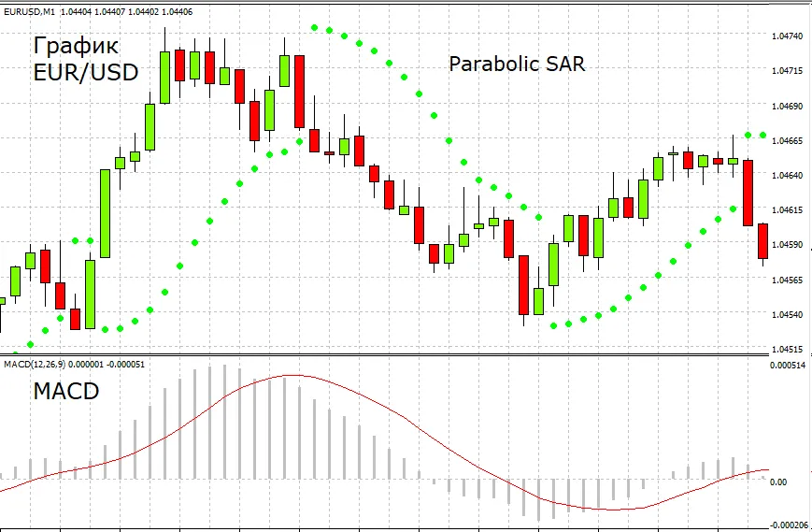Click the Parabolic SAR annotation label
Image resolution: width=812 pixels, height=532 pixels.
coord(517,65)
